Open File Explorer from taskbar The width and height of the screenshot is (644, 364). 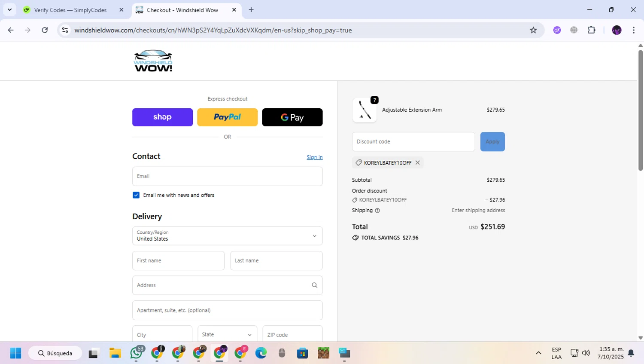point(115,353)
